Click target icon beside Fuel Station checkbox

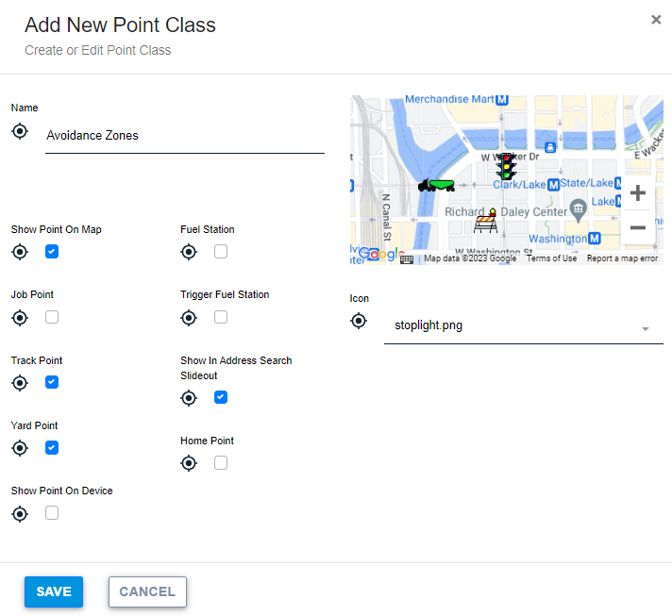pos(189,252)
